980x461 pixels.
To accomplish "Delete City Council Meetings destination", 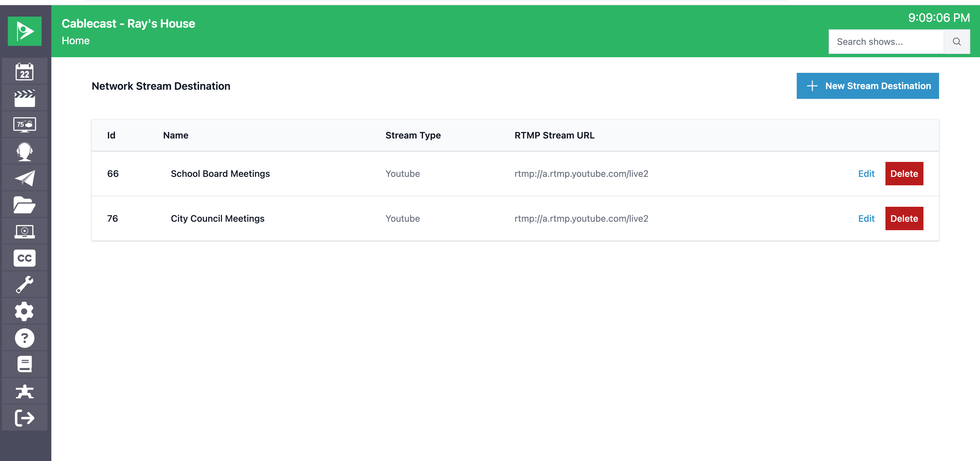I will 904,218.
